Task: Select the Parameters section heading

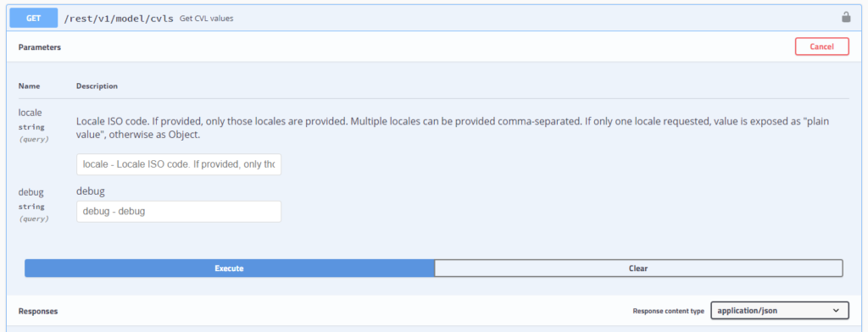Action: (x=39, y=47)
